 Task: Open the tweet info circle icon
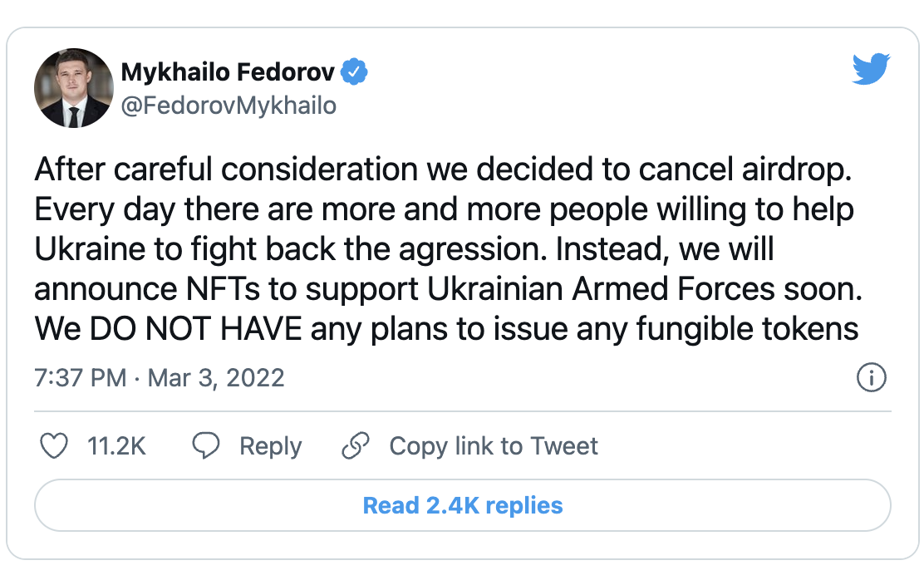point(871,379)
